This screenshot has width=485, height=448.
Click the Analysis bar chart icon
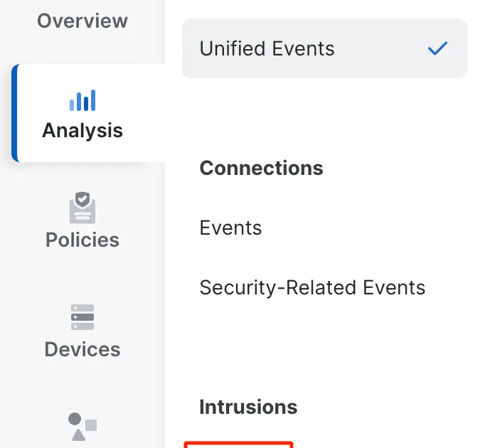tap(82, 100)
